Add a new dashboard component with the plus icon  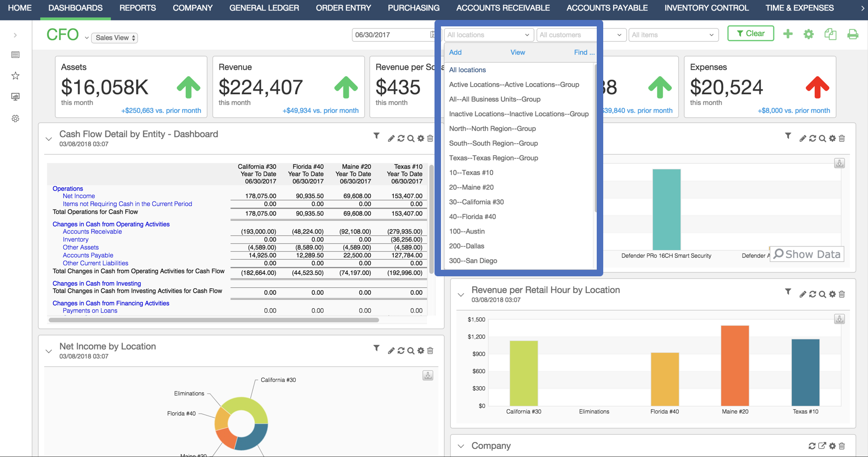[x=788, y=34]
